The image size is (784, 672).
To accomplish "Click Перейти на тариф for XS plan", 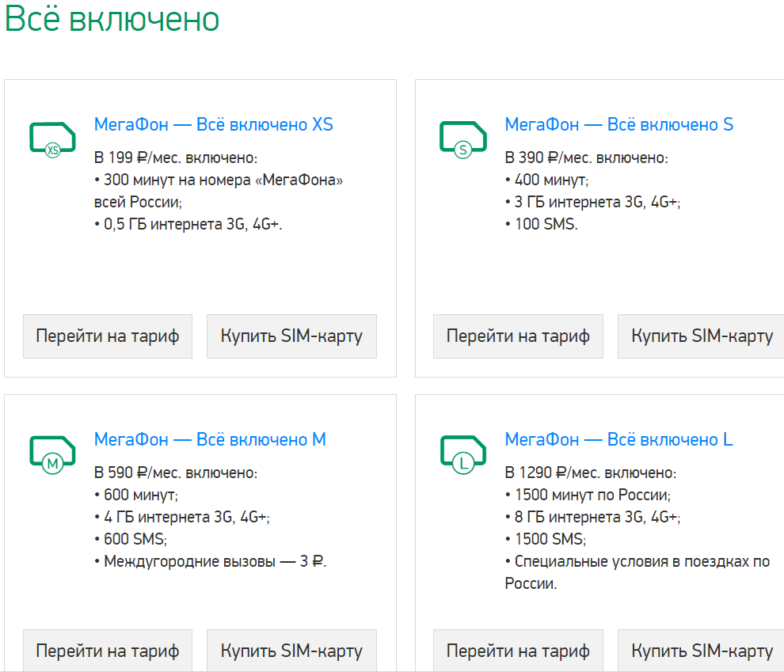I will pos(108,336).
